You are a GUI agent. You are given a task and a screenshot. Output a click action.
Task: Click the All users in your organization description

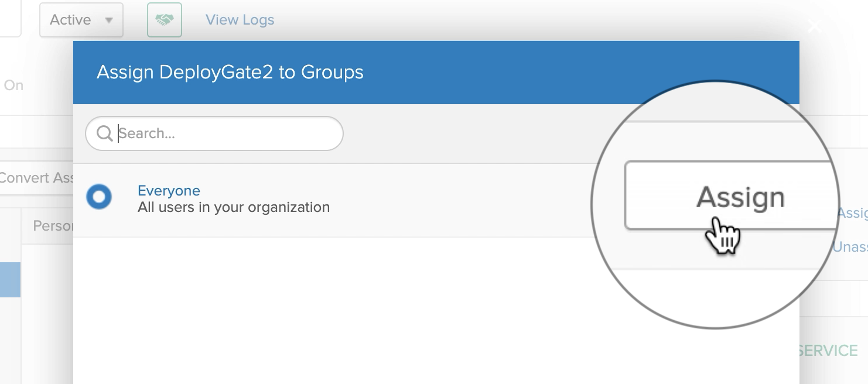234,207
